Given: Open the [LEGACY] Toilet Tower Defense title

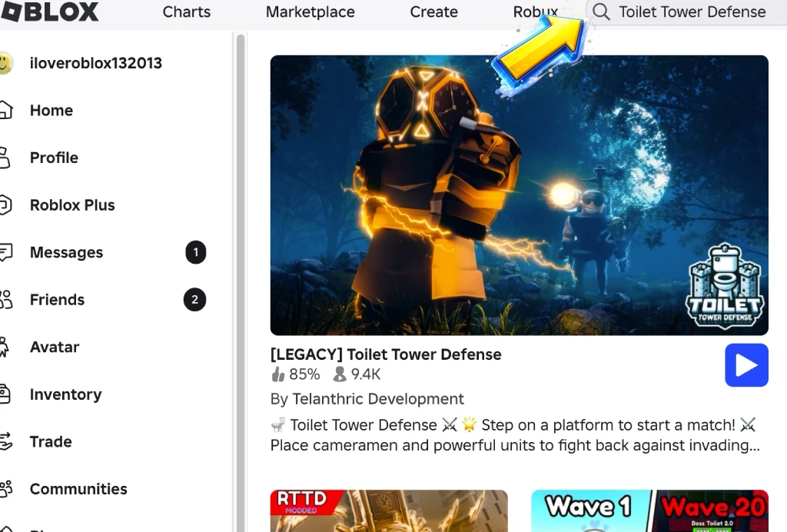Looking at the screenshot, I should [386, 354].
